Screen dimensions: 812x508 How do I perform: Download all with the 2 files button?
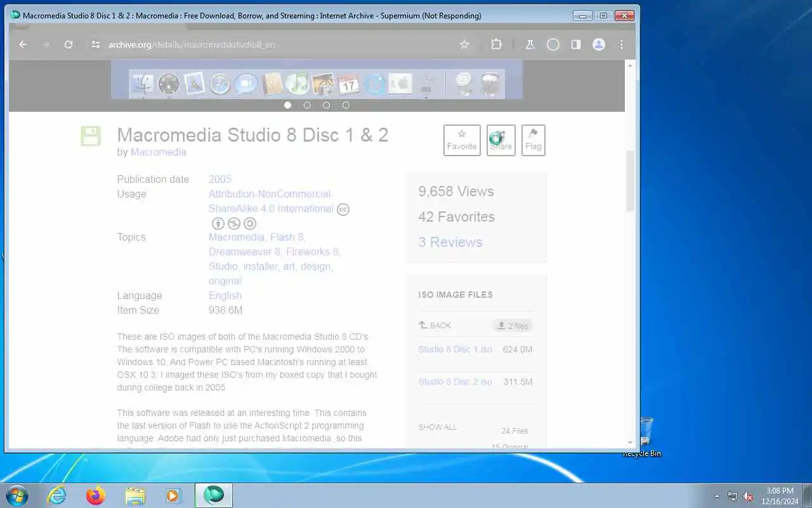point(513,326)
